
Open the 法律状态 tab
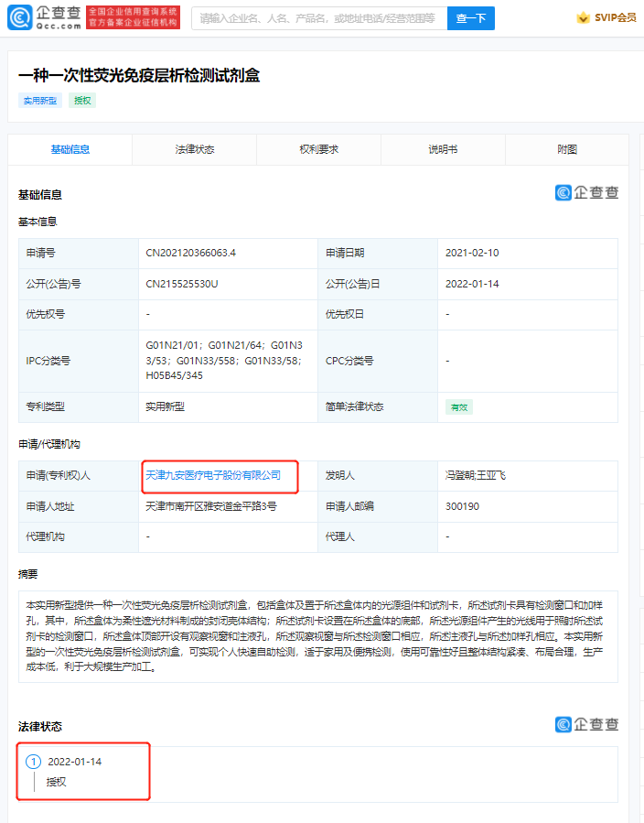pos(195,149)
